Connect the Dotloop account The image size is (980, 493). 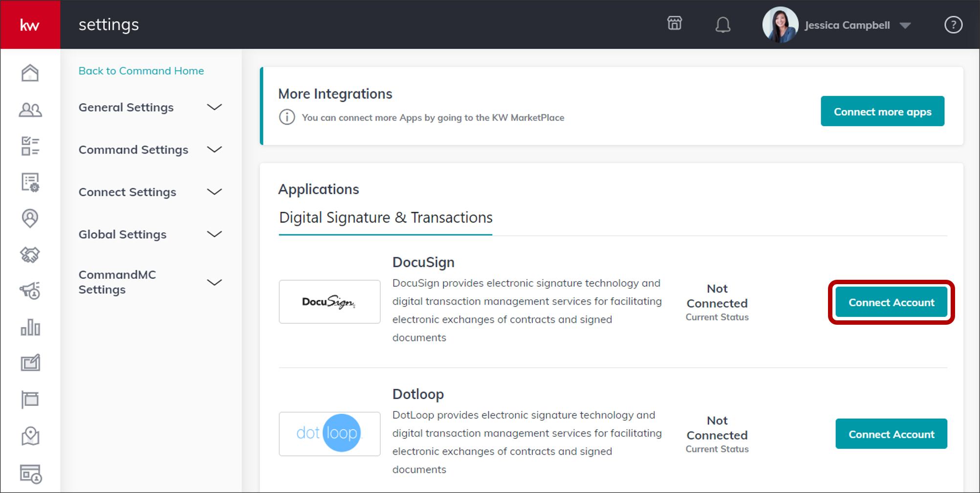(891, 434)
